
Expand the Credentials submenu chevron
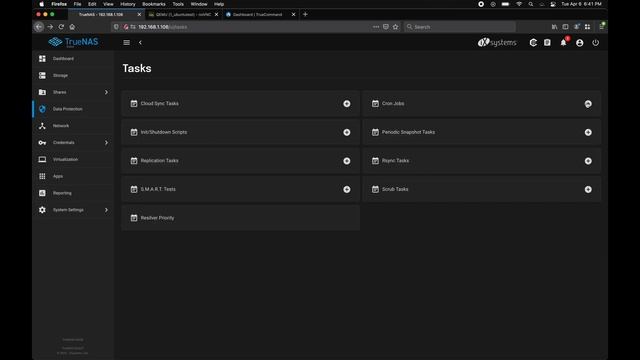106,142
